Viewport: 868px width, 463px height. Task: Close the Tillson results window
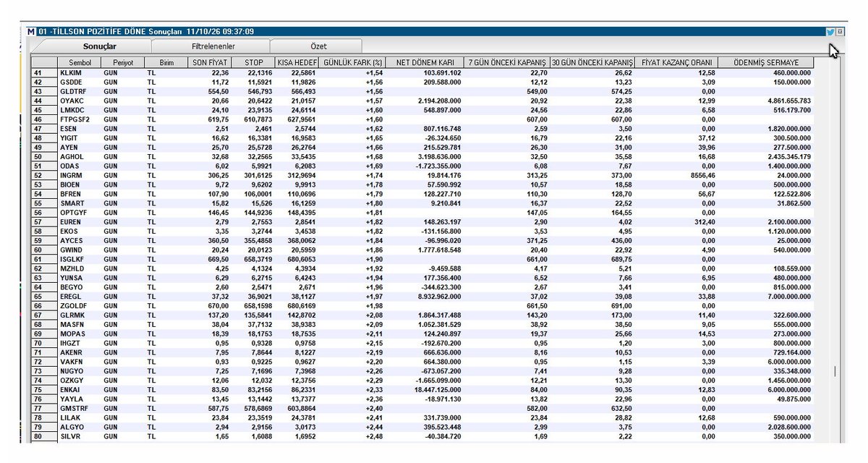[840, 32]
